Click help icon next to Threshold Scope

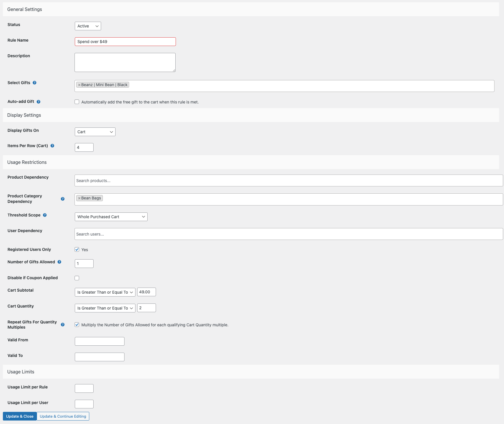coord(45,215)
